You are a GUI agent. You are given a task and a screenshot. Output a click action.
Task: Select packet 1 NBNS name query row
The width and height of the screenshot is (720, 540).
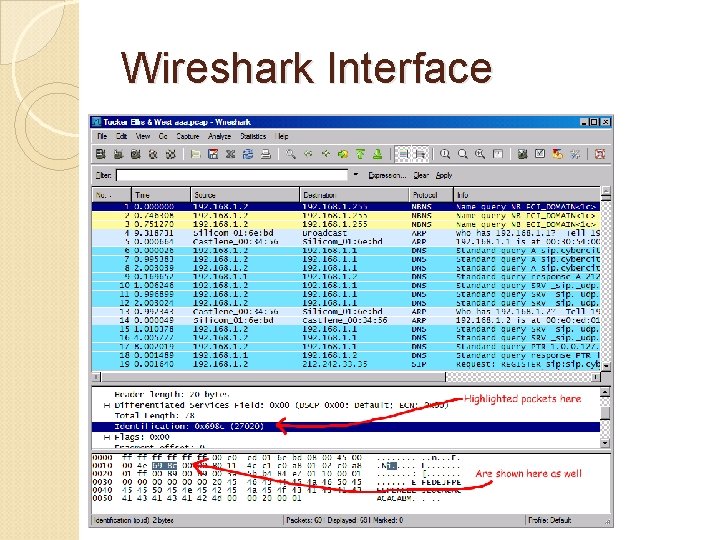pyautogui.click(x=346, y=207)
